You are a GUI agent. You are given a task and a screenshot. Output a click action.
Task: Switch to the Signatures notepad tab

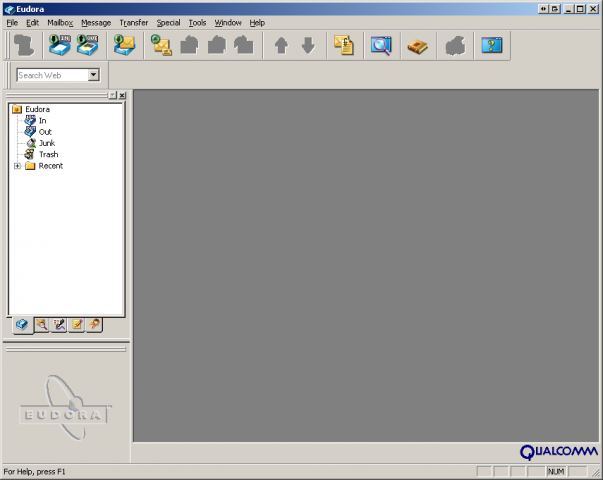click(x=77, y=325)
